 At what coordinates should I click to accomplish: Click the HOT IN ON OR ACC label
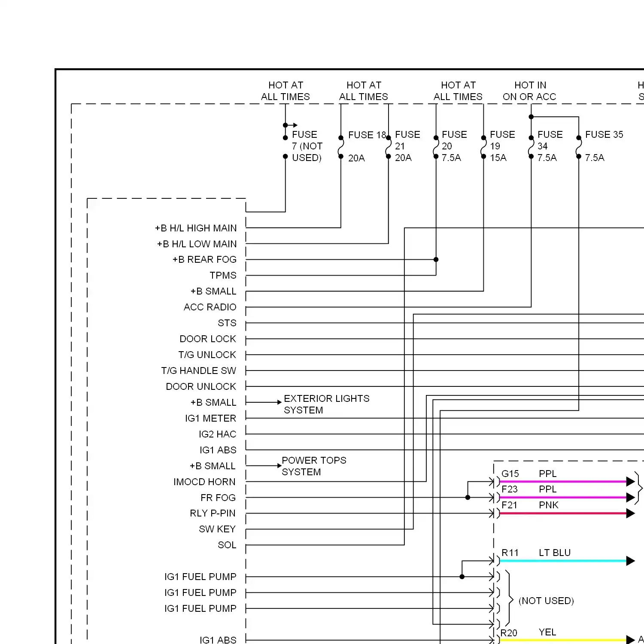(x=529, y=91)
